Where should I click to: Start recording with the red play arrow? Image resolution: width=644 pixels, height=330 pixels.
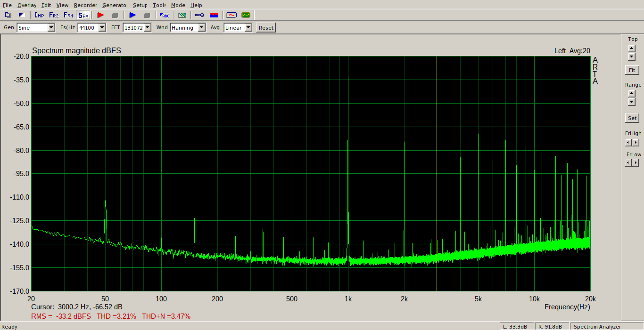click(x=100, y=15)
